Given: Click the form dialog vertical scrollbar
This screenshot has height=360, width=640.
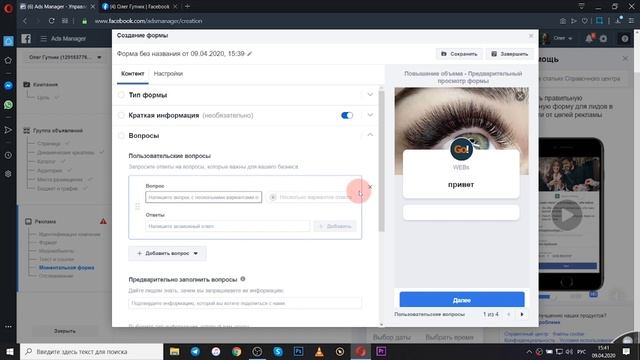Looking at the screenshot, I should point(381,161).
